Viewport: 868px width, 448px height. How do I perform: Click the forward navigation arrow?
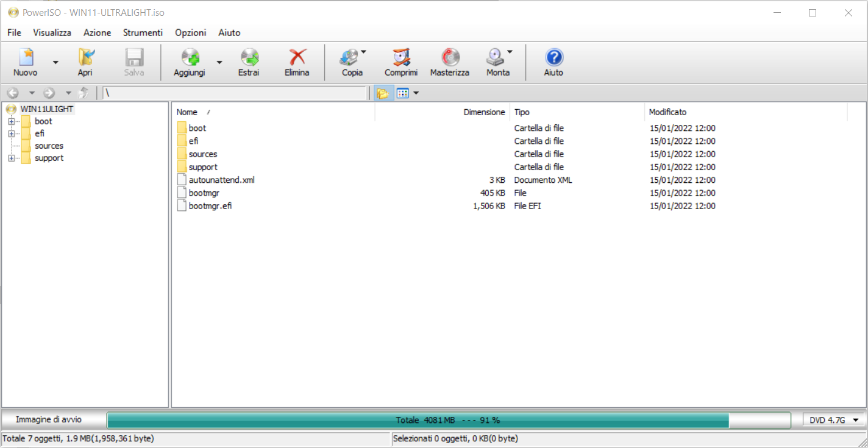(x=49, y=93)
